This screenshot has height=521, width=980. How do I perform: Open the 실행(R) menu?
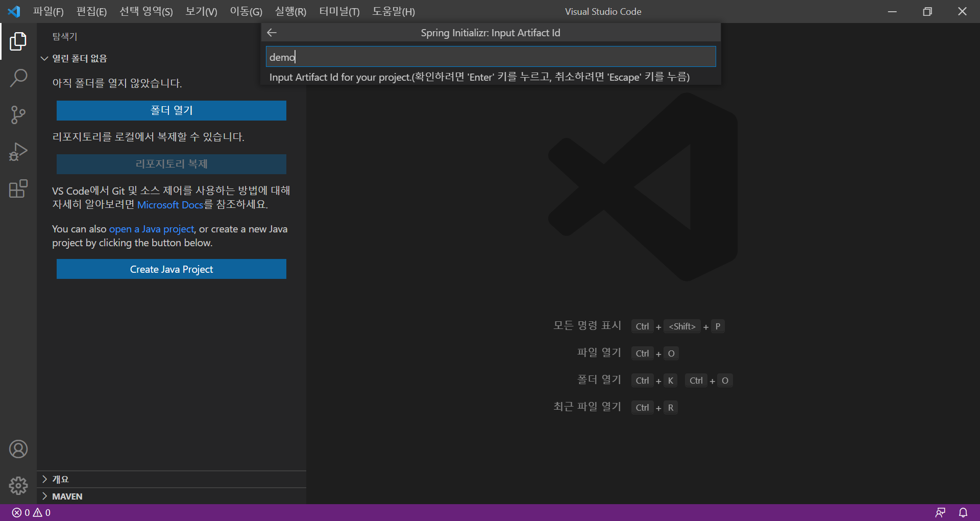(290, 11)
